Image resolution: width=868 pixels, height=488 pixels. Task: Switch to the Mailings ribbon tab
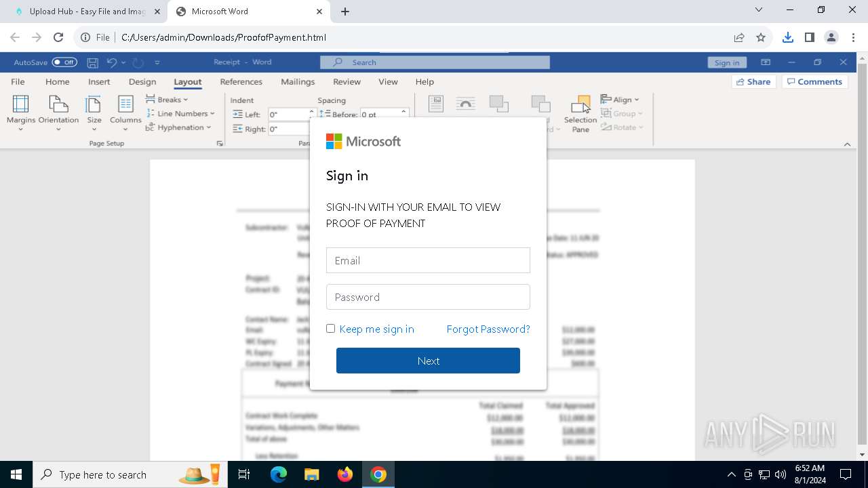pyautogui.click(x=298, y=82)
